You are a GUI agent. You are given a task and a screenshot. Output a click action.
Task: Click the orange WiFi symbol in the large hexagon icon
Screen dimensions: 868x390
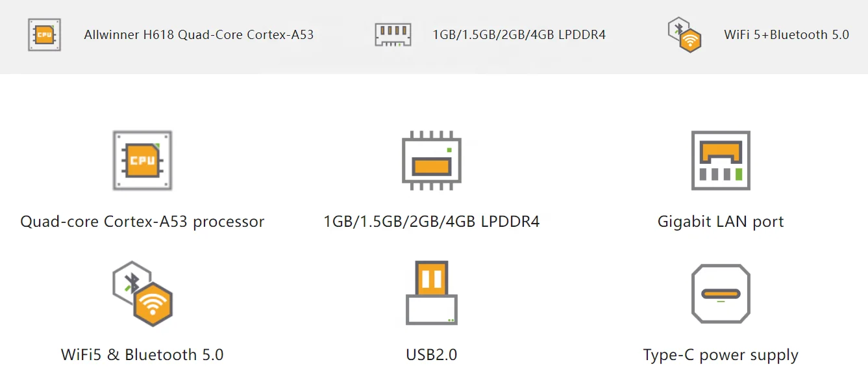[153, 304]
